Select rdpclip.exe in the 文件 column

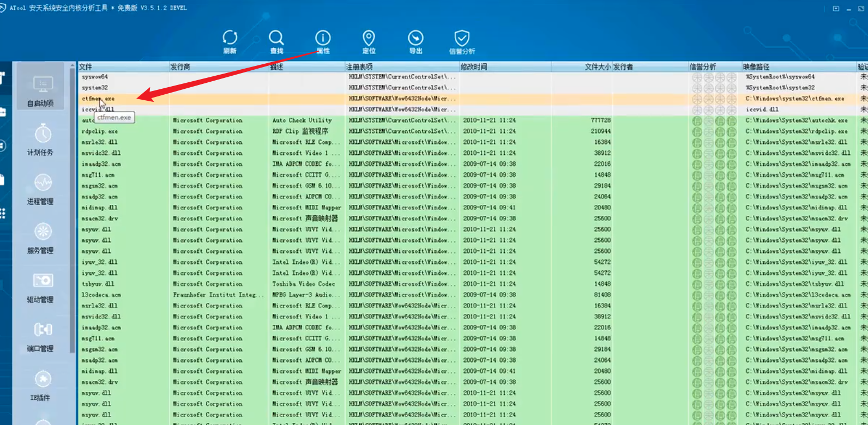(100, 131)
